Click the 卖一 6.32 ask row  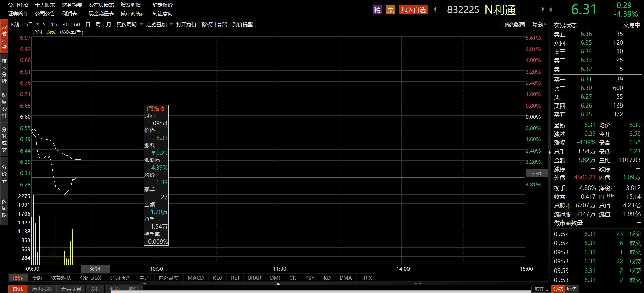[x=597, y=69]
